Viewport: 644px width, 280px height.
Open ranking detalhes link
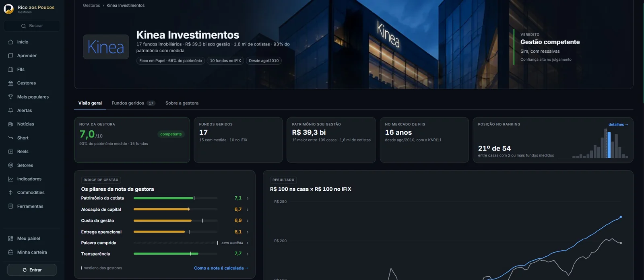[618, 125]
